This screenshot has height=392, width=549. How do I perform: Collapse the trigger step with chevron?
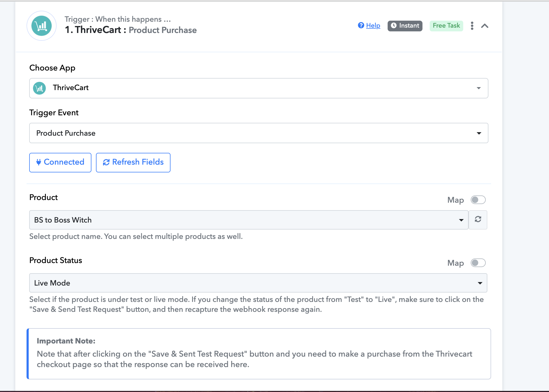click(x=485, y=26)
